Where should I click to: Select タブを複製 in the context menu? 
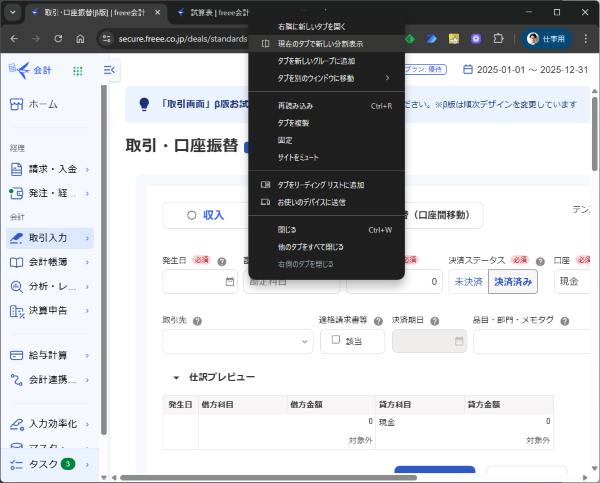coord(293,122)
